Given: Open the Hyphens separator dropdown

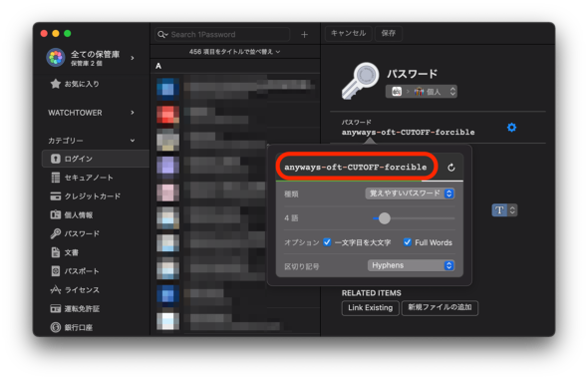Looking at the screenshot, I should [411, 265].
